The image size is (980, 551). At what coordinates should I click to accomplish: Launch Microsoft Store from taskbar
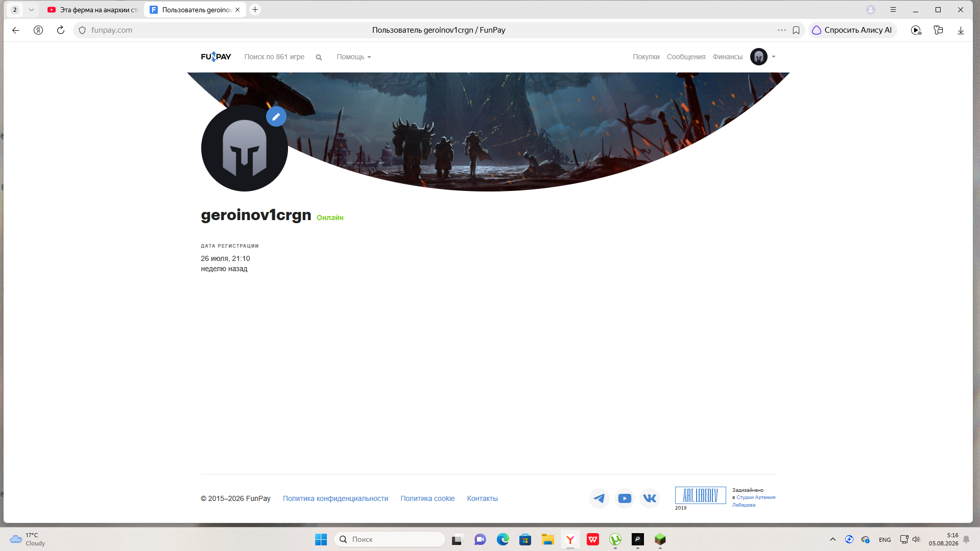coord(525,539)
